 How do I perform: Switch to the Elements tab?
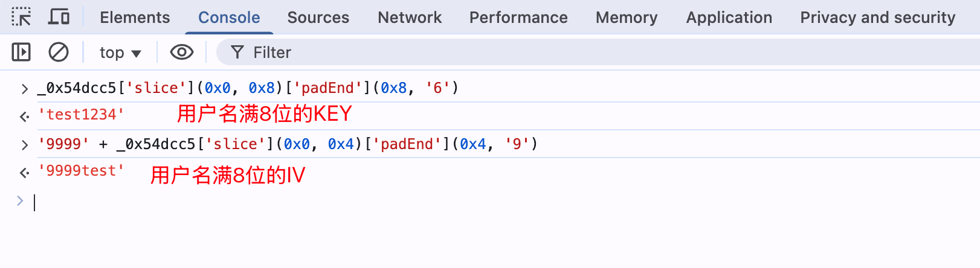click(135, 18)
